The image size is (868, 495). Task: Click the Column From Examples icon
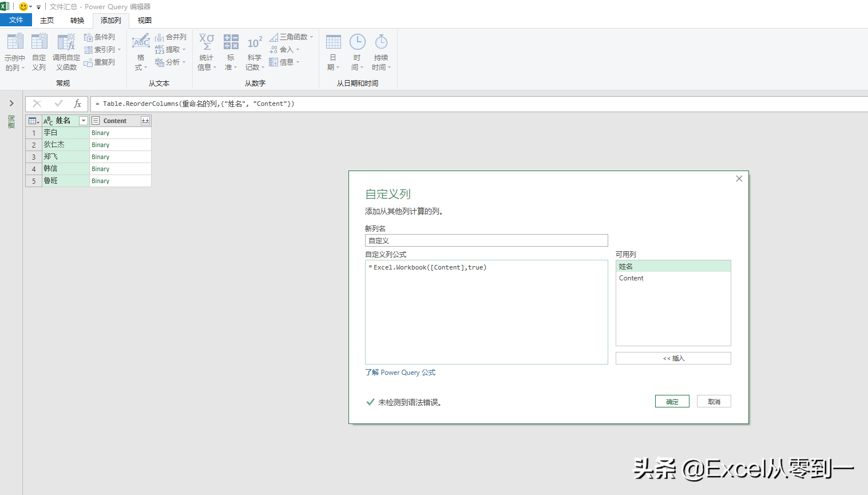(15, 42)
